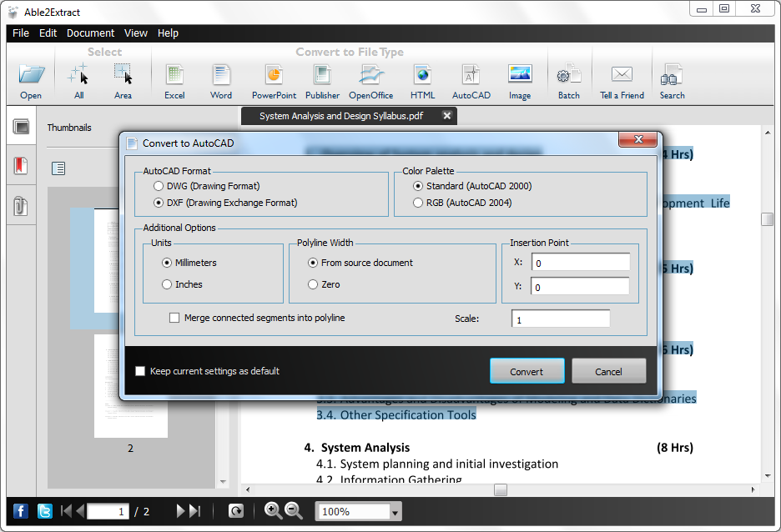Select All content tool
This screenshot has width=781, height=532.
pos(78,75)
